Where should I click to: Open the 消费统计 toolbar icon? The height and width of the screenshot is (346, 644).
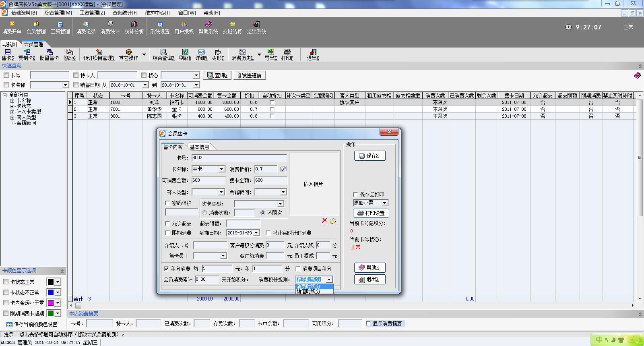(110, 28)
